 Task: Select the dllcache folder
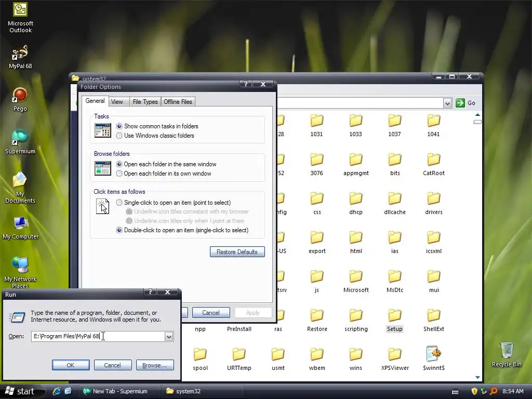(395, 204)
